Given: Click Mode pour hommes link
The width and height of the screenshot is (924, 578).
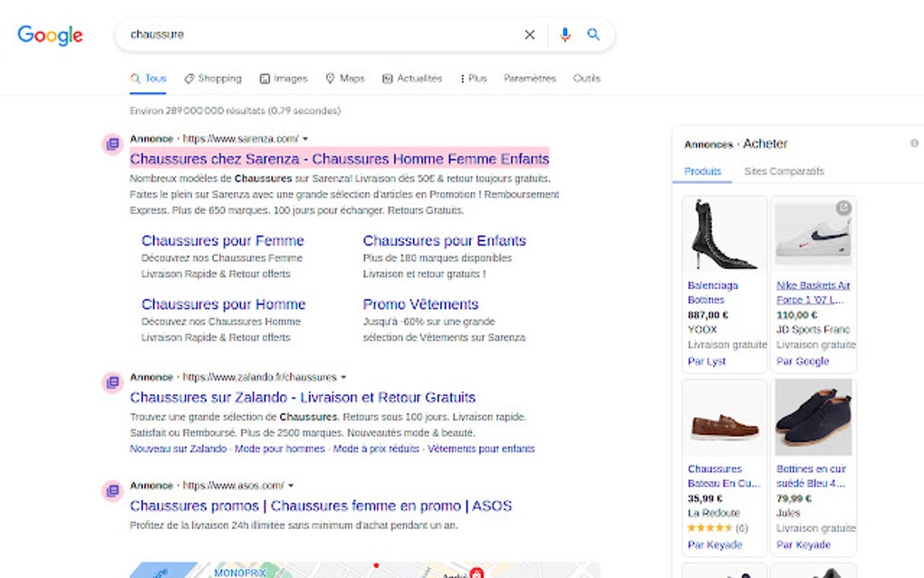Looking at the screenshot, I should 280,448.
